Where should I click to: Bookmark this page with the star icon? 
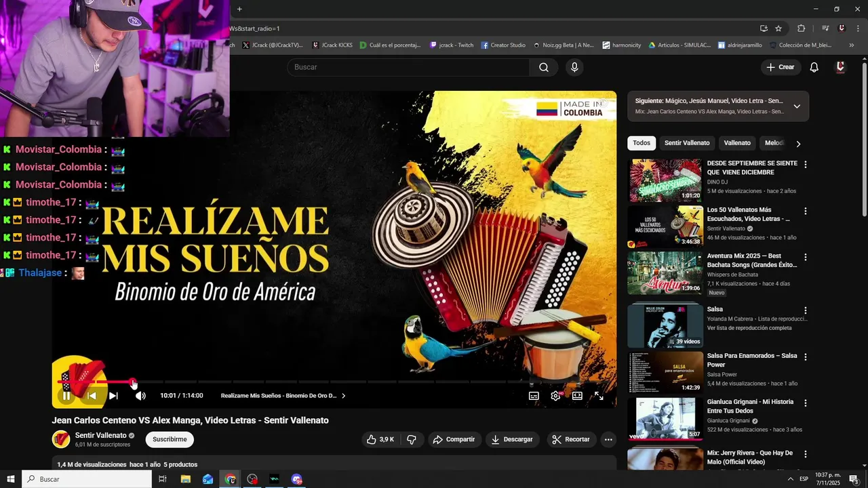tap(778, 28)
